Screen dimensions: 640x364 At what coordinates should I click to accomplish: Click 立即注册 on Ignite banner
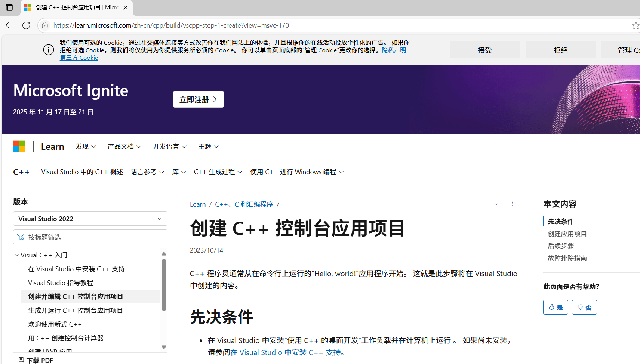pyautogui.click(x=199, y=99)
